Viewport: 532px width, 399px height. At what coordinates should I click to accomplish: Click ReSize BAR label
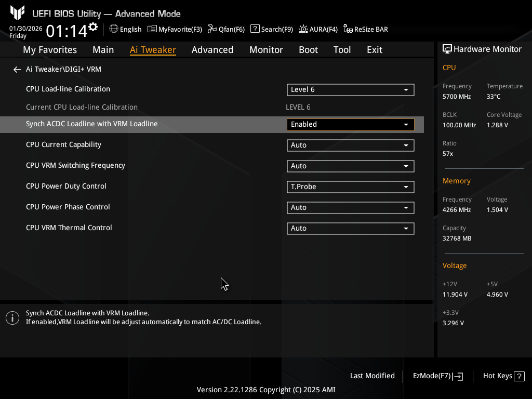click(371, 30)
